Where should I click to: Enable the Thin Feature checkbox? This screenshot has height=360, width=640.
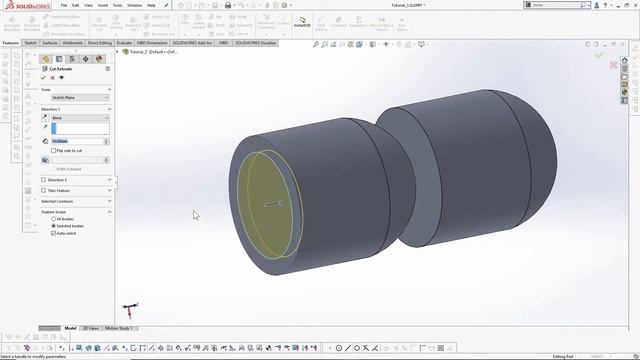tap(44, 190)
